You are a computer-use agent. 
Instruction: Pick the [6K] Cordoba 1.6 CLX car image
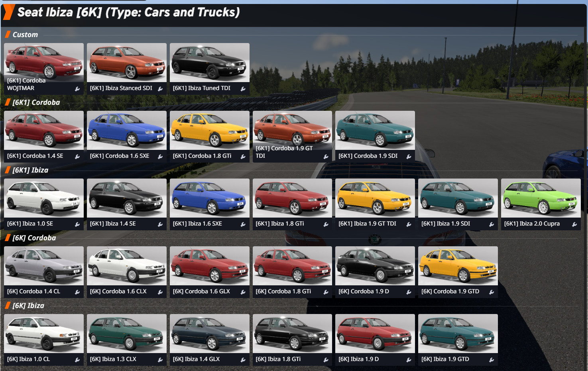coord(127,266)
